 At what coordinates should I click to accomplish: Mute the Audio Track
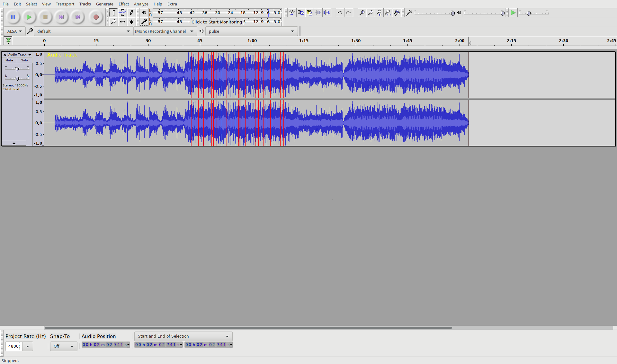(x=9, y=60)
